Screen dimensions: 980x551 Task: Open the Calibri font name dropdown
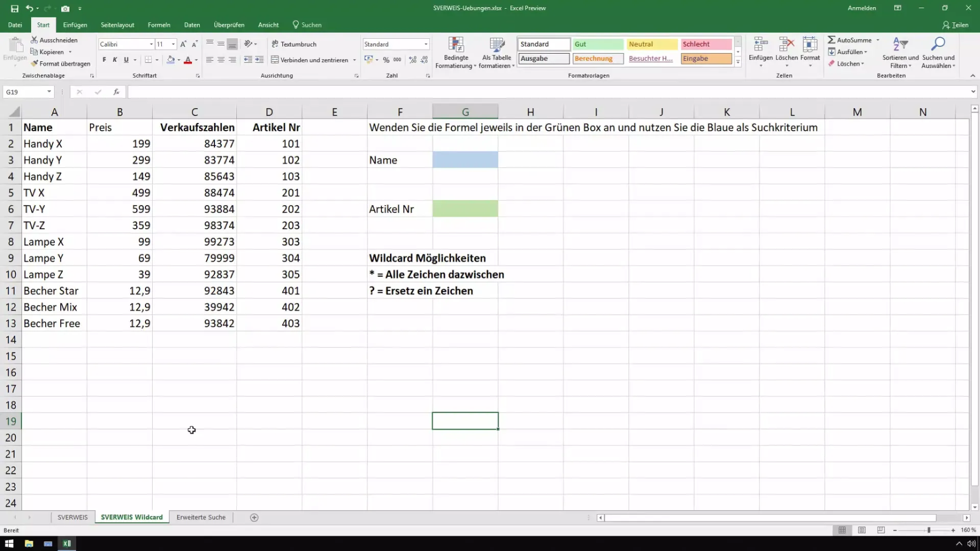pos(151,44)
